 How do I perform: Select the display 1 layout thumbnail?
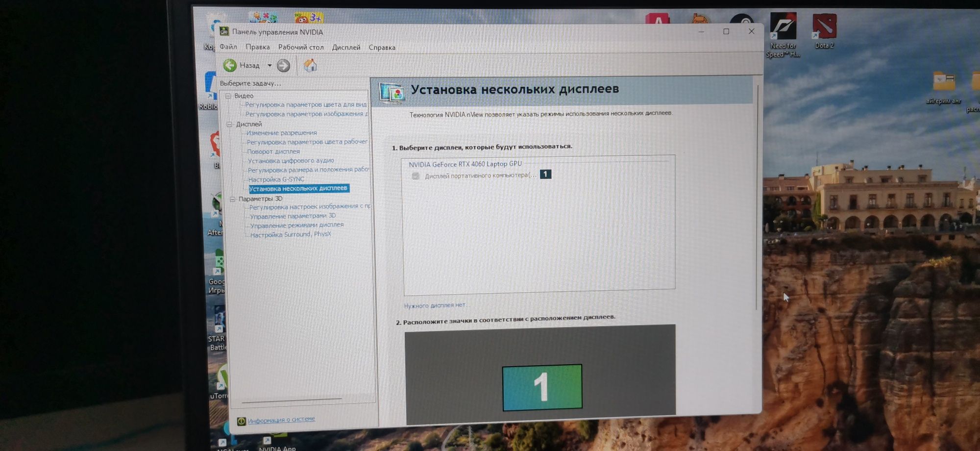542,387
